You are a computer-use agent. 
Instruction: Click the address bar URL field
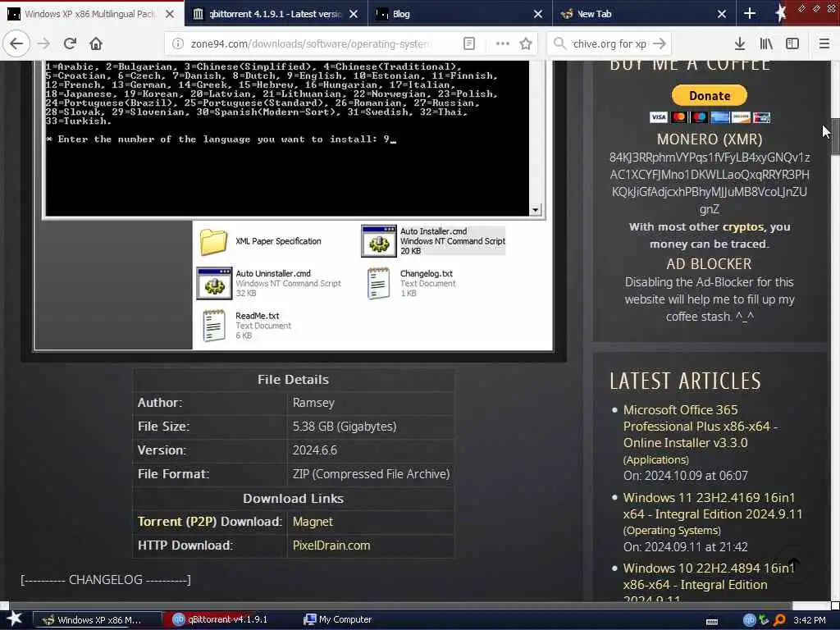(x=311, y=44)
